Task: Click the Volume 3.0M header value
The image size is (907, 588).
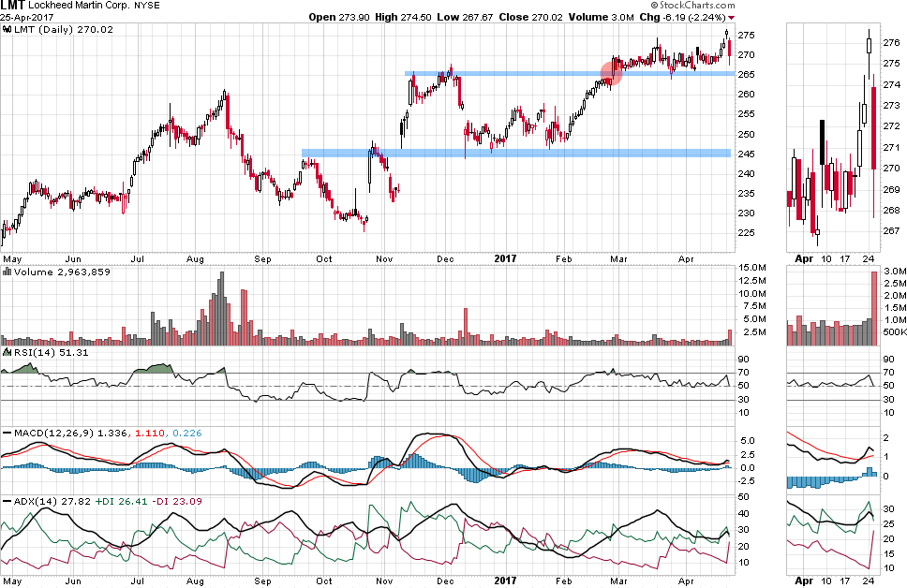Action: [601, 18]
